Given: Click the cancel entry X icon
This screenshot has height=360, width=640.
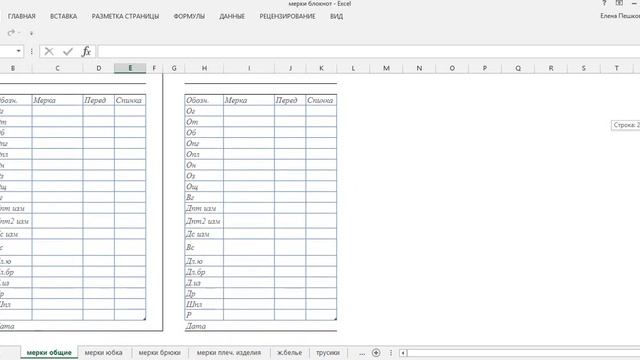Looking at the screenshot, I should tap(49, 51).
